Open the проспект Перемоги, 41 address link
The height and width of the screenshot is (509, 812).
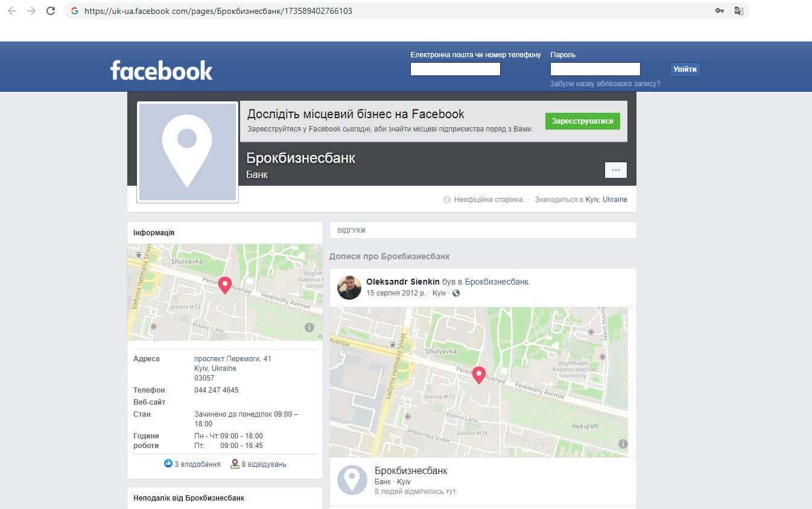[x=233, y=359]
